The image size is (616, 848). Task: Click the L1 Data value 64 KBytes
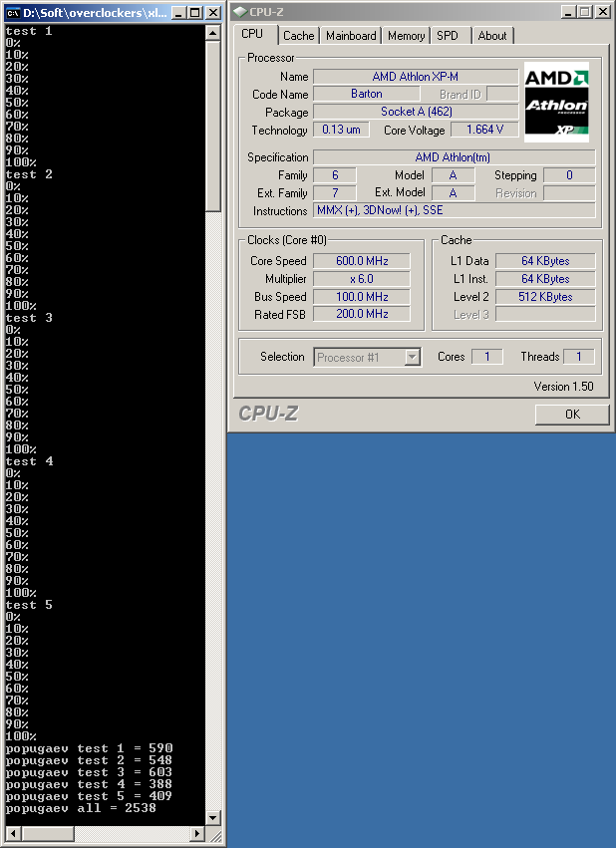pos(545,261)
